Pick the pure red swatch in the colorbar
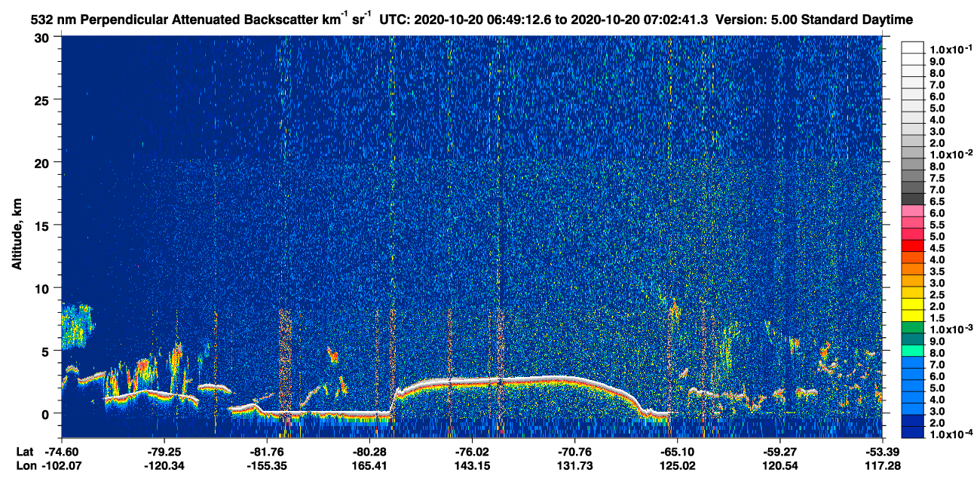 click(x=913, y=246)
